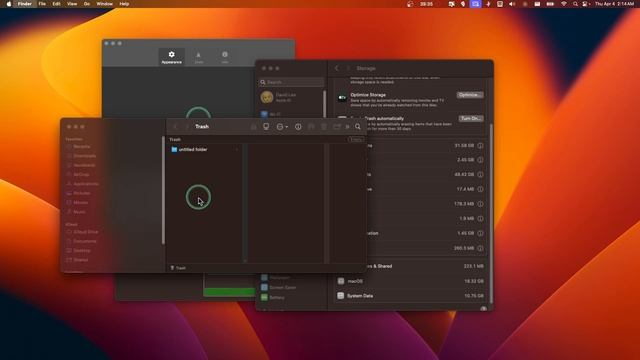Click the info icon beside 2.45 GB

(480, 160)
